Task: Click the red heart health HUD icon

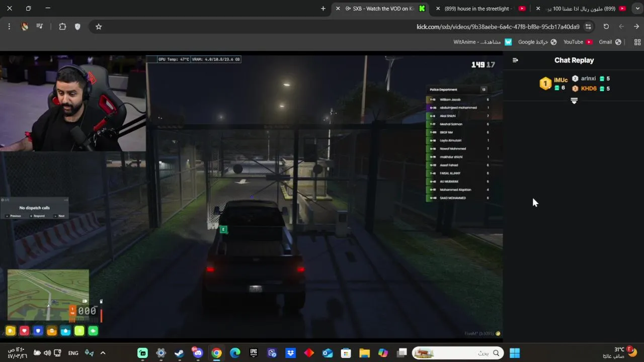Action: pos(24,331)
